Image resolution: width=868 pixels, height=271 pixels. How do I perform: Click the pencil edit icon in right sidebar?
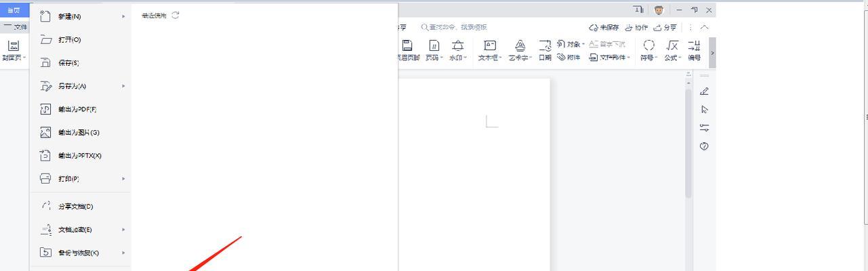click(x=704, y=91)
